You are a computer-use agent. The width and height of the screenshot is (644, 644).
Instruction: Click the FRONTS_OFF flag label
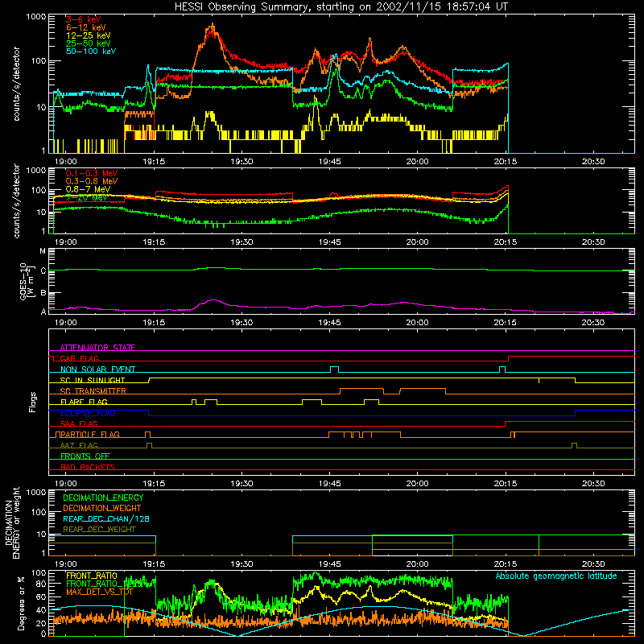click(85, 456)
